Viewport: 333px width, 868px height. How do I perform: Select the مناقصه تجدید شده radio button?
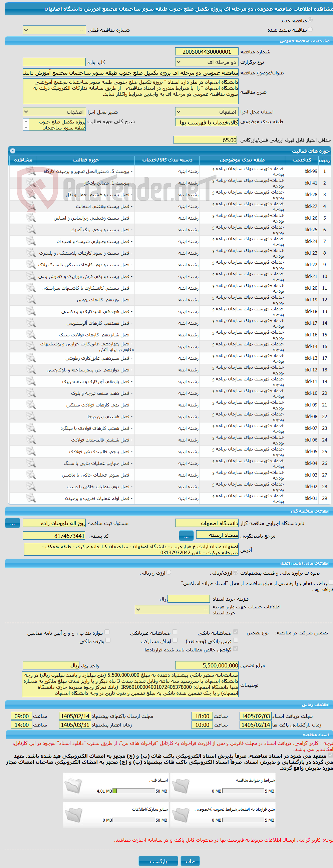click(310, 30)
